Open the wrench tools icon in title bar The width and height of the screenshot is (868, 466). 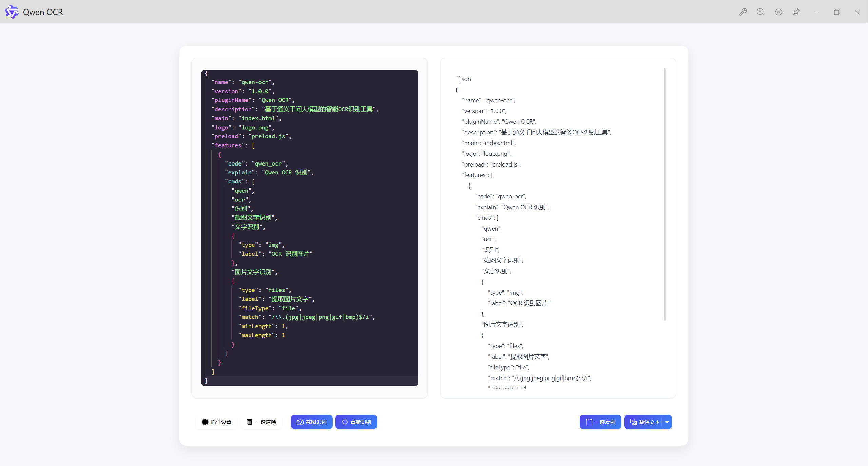pyautogui.click(x=743, y=12)
